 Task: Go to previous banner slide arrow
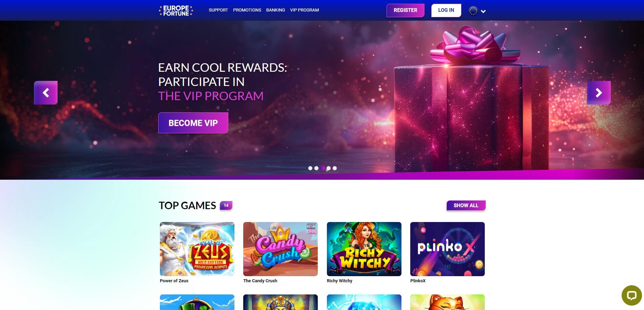(46, 93)
